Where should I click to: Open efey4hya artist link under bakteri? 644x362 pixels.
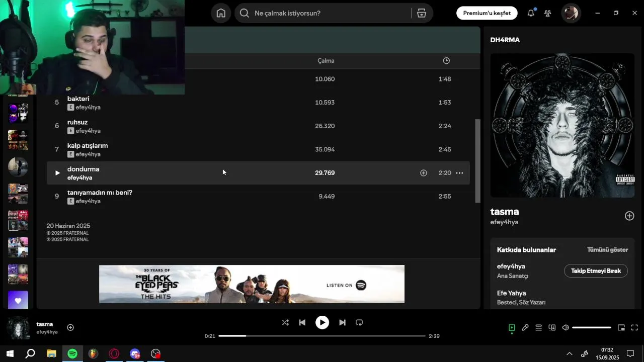point(89,108)
